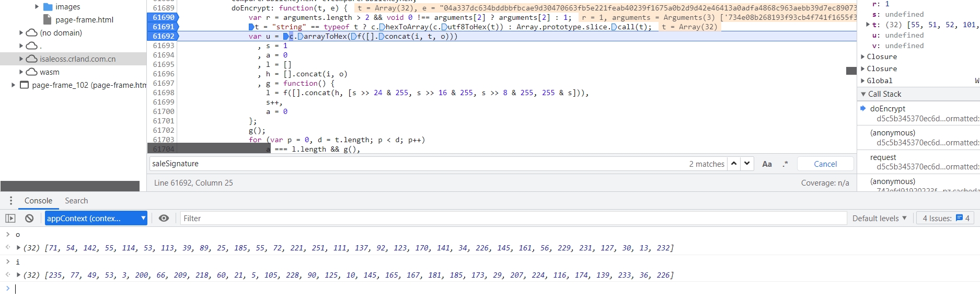Click frame icon of page-frame_102

(x=24, y=85)
